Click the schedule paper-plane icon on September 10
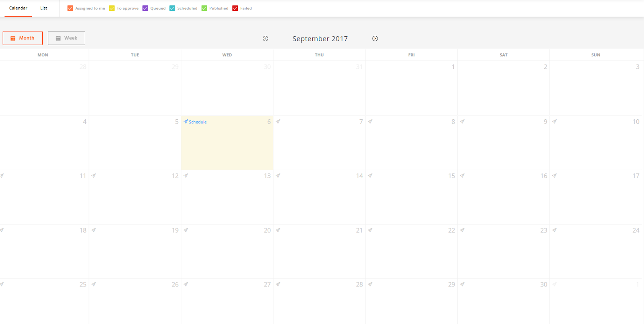 (x=555, y=121)
